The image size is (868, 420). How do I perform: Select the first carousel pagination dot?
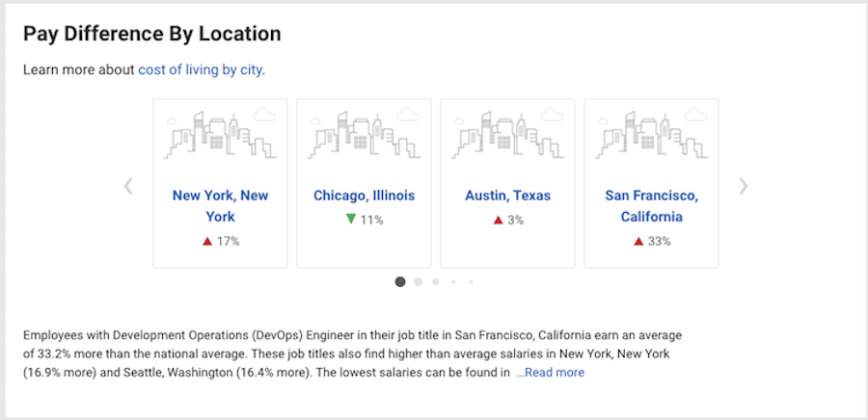(x=400, y=281)
